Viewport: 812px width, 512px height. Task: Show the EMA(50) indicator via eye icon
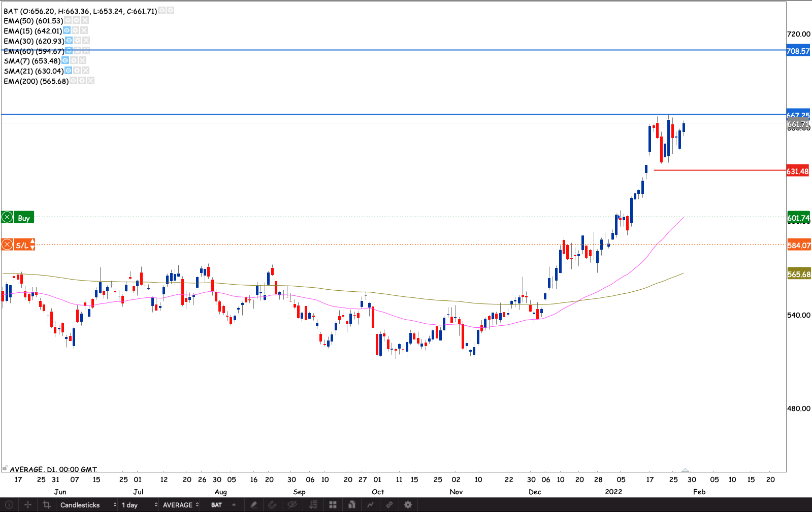pyautogui.click(x=68, y=21)
